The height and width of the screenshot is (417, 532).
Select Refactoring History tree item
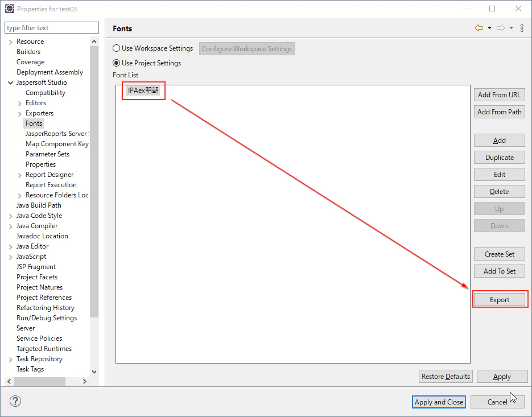[46, 308]
